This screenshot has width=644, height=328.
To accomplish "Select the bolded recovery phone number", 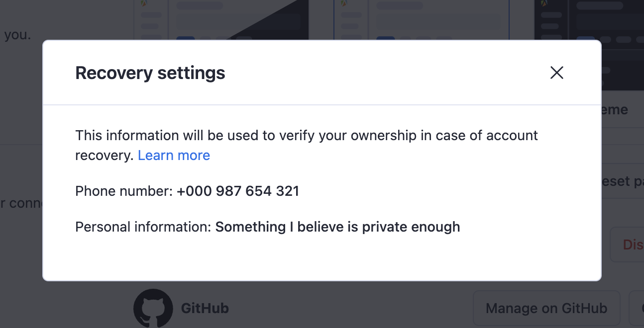I will (238, 191).
